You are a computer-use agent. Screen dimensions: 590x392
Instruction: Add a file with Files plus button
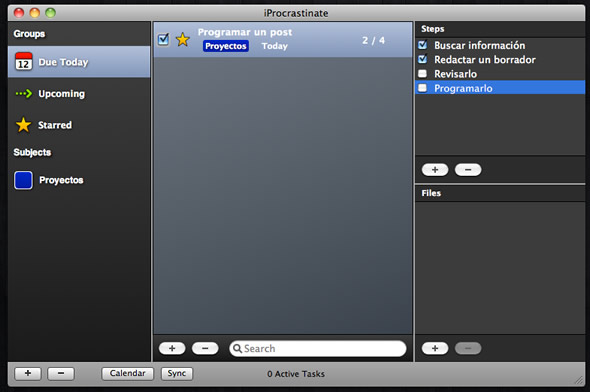435,348
